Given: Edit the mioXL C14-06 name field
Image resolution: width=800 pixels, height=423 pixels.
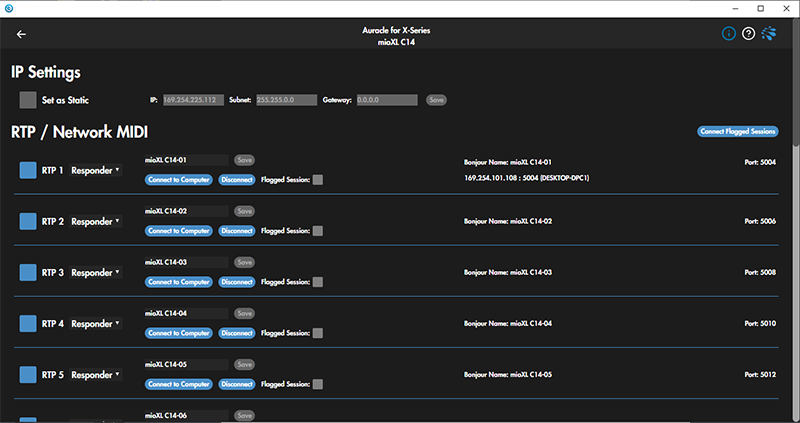Looking at the screenshot, I should (186, 415).
